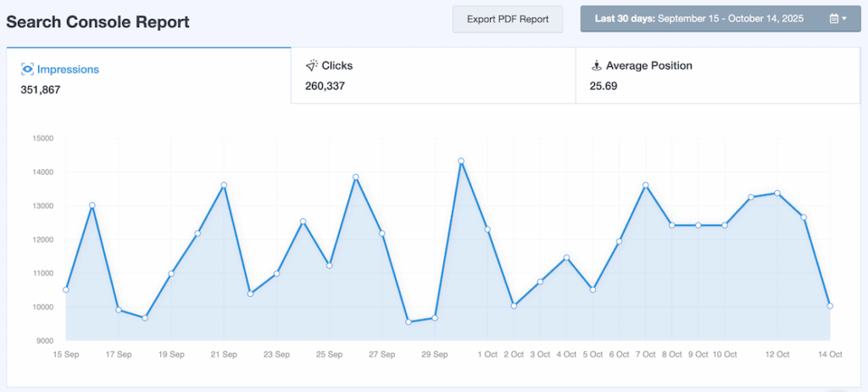Click the Export PDF Report button
The height and width of the screenshot is (392, 868).
(x=508, y=19)
